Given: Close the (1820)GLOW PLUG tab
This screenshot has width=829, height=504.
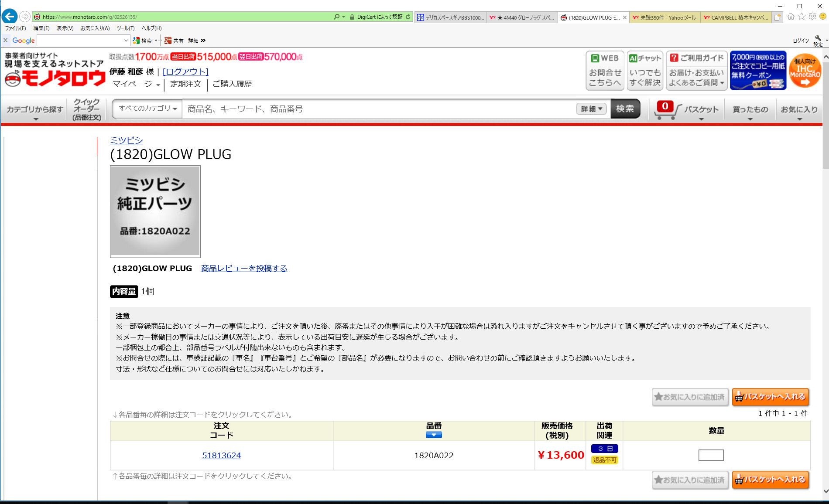Looking at the screenshot, I should [625, 17].
